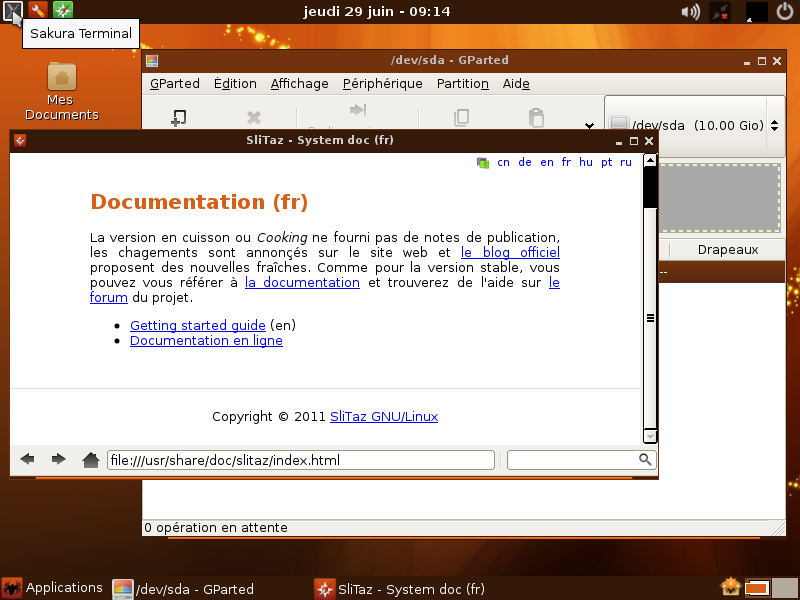The image size is (800, 600).
Task: Click the power shutdown icon
Action: (785, 11)
